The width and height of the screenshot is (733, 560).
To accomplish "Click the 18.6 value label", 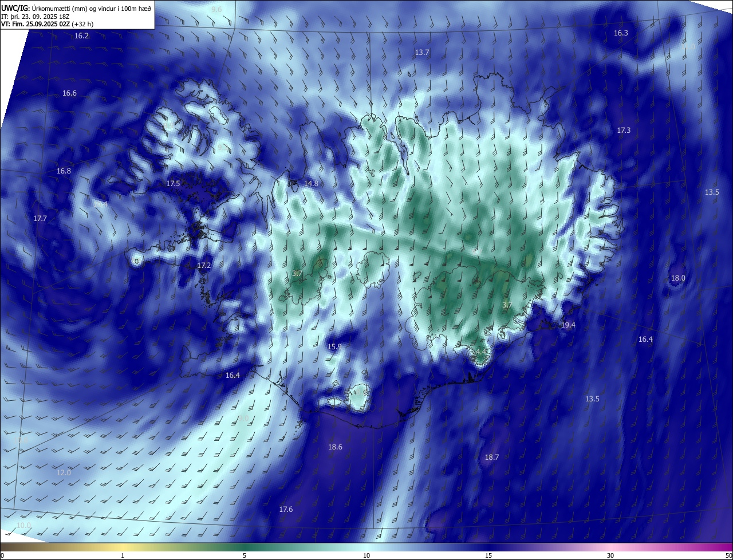I will coord(335,447).
